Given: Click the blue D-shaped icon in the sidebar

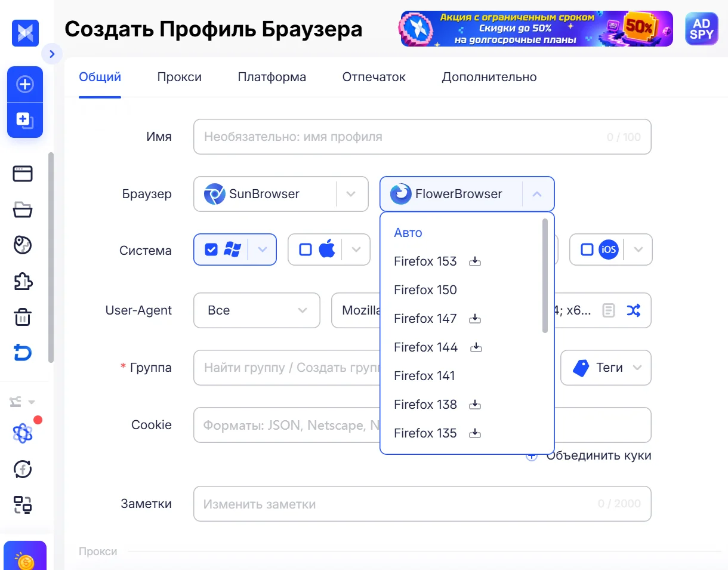Looking at the screenshot, I should [x=23, y=353].
